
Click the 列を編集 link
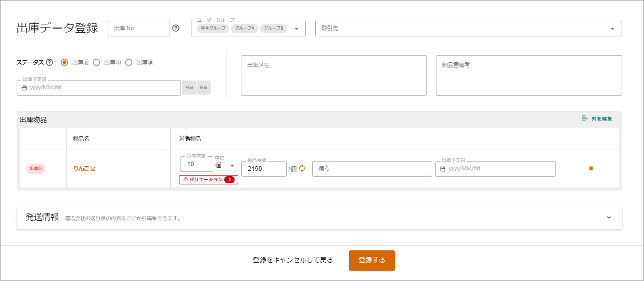click(x=597, y=118)
